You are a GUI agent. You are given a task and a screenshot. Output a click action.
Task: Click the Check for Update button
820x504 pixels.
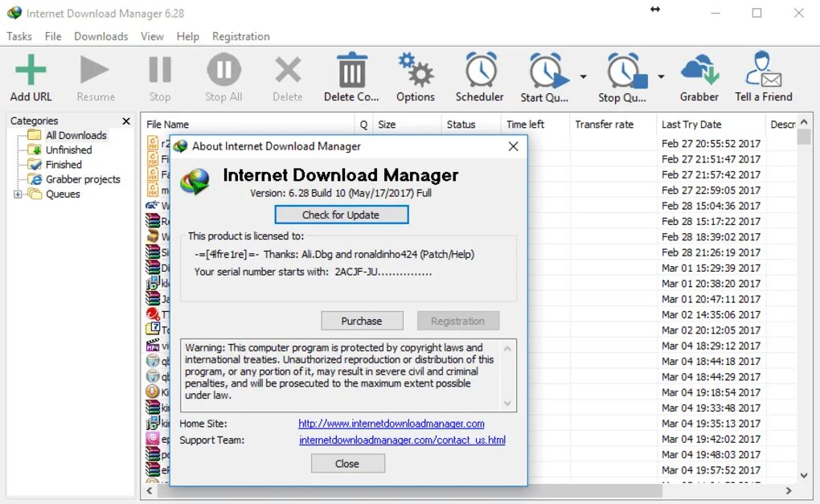(x=342, y=215)
